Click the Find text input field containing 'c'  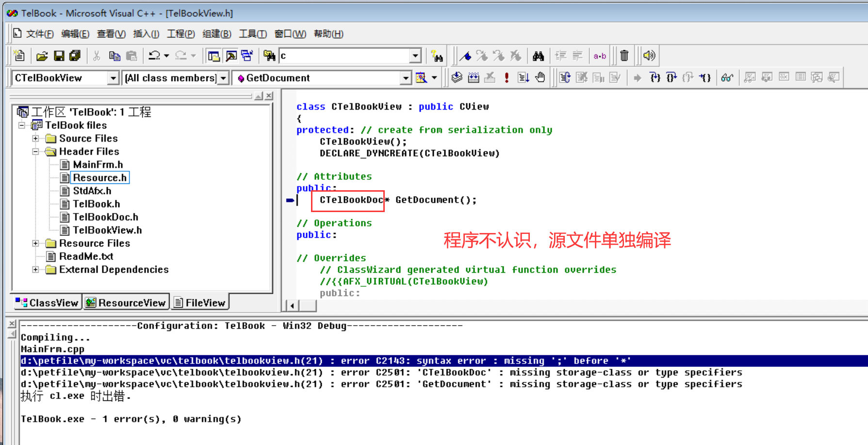[x=345, y=56]
